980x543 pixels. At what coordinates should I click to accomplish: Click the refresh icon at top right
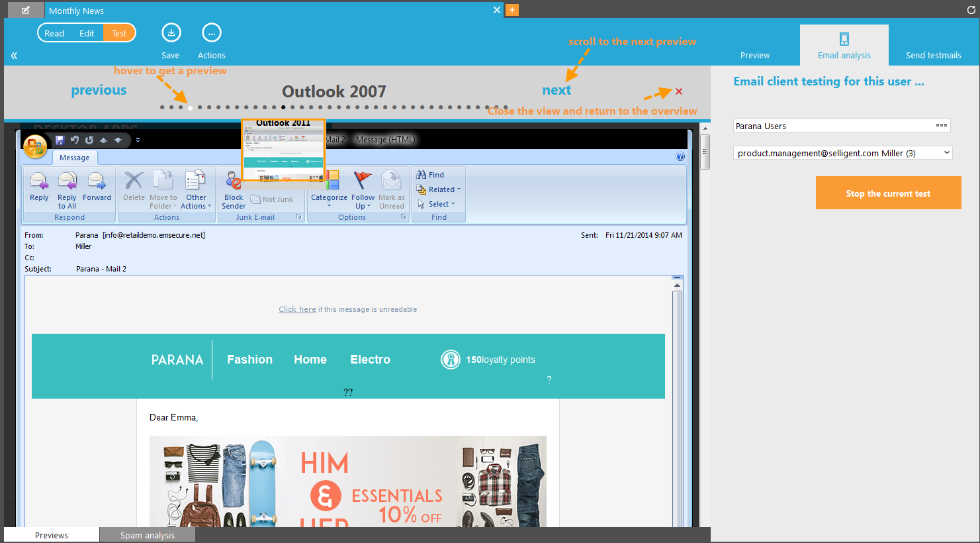point(971,10)
